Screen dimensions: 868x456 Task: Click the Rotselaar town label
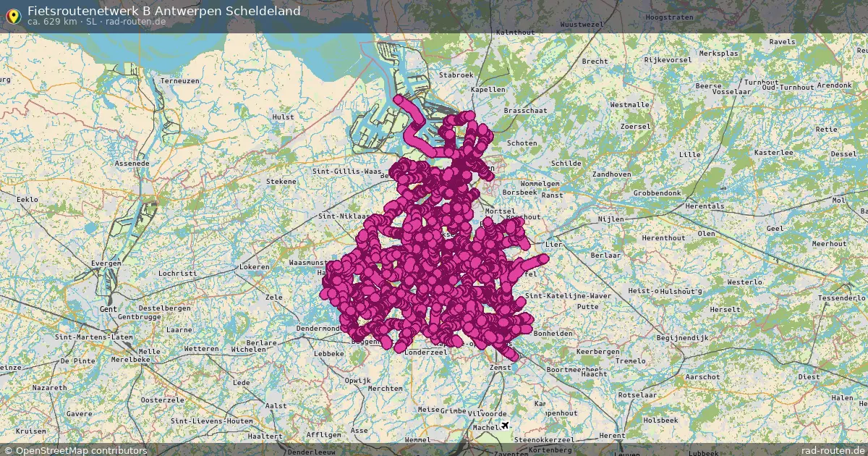tap(638, 395)
